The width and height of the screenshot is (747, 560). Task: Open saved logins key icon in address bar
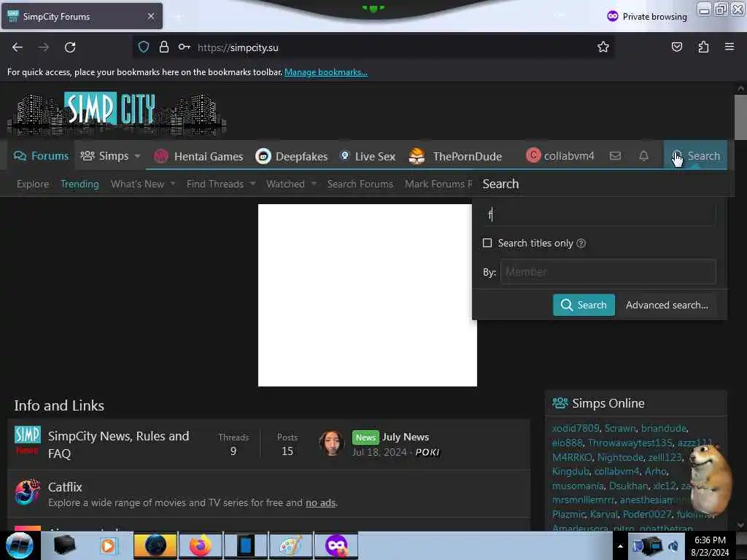pyautogui.click(x=185, y=47)
